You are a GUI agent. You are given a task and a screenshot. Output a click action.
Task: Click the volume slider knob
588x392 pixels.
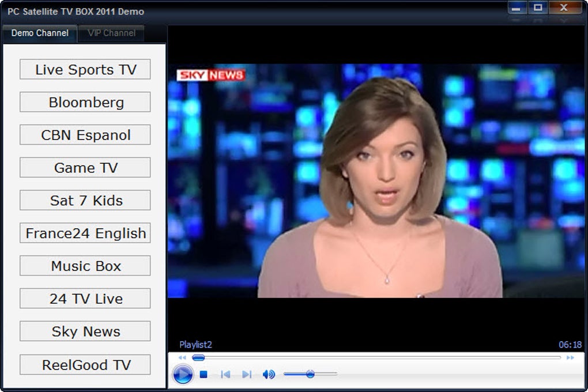[310, 374]
